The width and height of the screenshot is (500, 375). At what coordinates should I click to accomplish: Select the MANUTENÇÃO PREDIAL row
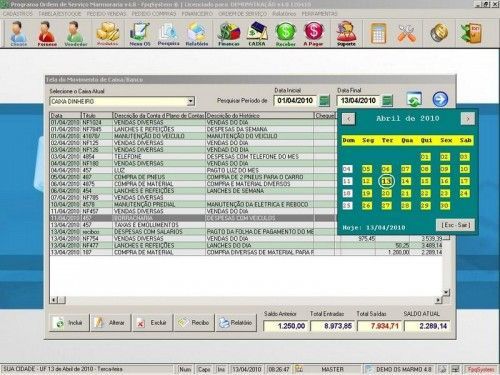(x=193, y=204)
